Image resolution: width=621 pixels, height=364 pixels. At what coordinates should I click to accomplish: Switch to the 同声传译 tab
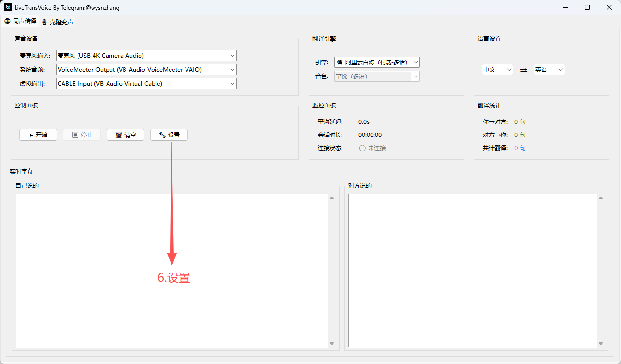tap(20, 21)
